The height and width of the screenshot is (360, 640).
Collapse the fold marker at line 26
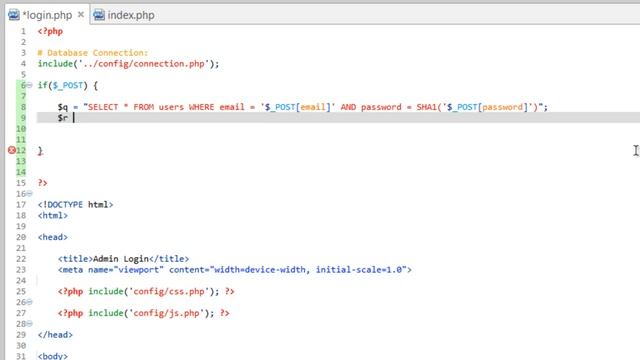tap(29, 302)
